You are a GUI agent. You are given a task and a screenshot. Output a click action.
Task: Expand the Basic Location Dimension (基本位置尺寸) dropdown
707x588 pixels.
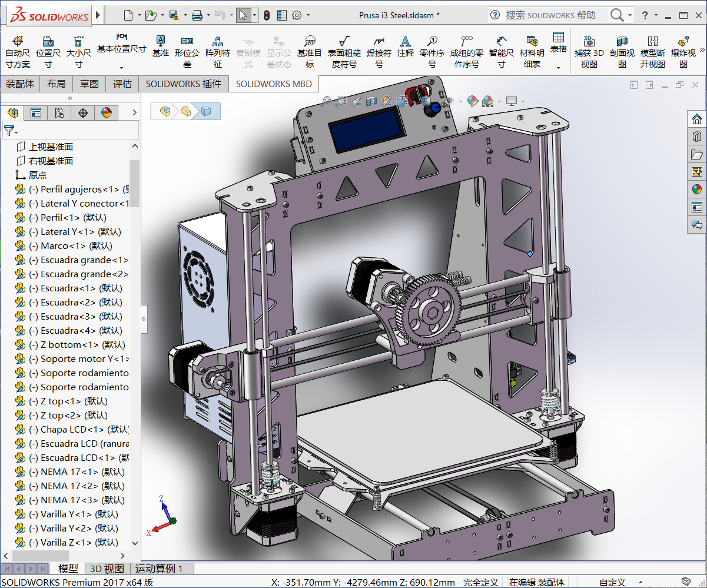coord(121,68)
